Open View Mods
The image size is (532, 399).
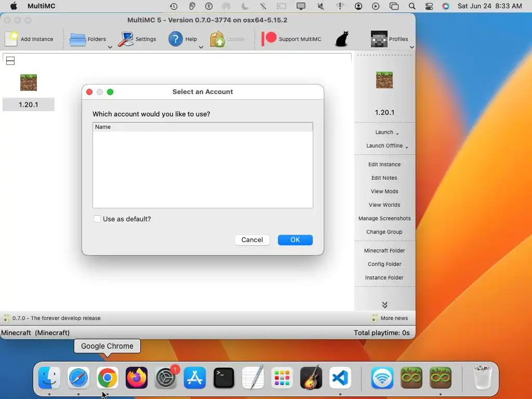[384, 191]
